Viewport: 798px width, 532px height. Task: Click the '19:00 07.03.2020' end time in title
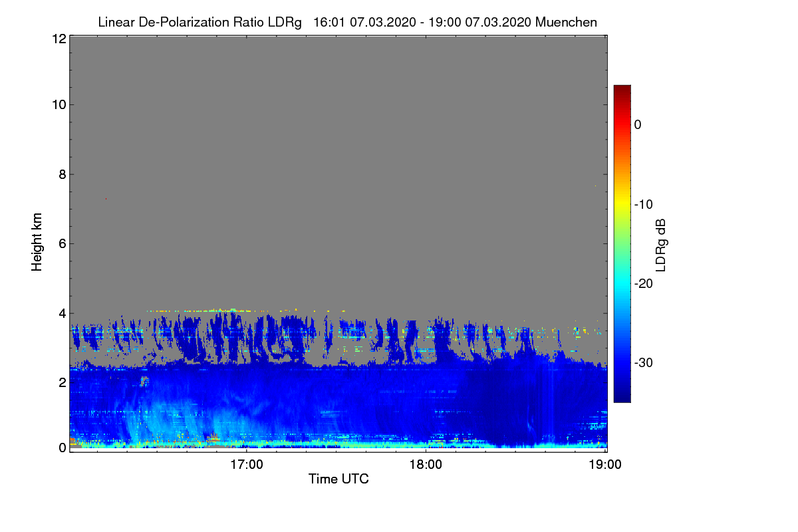coord(479,23)
